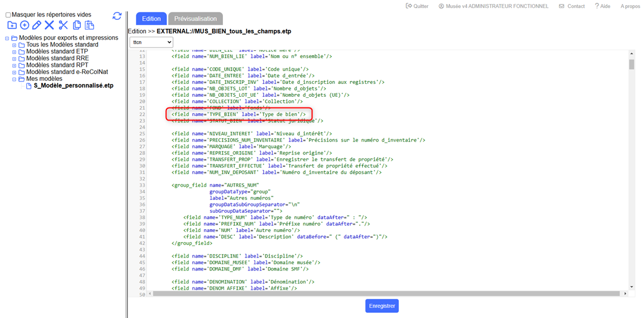Click the horizontal scrollbar of the editor
The image size is (644, 318).
coord(385,294)
